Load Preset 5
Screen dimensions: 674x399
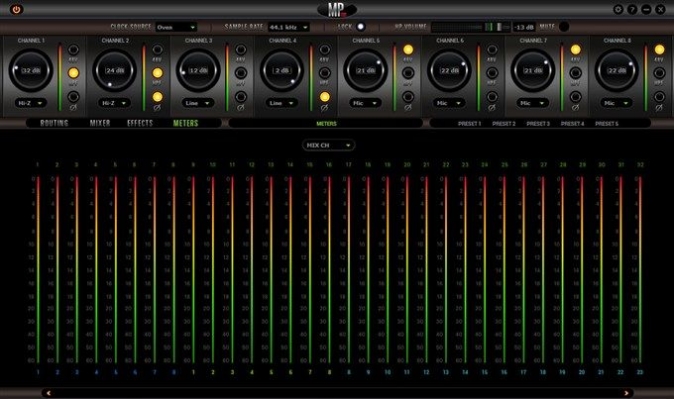pyautogui.click(x=607, y=124)
